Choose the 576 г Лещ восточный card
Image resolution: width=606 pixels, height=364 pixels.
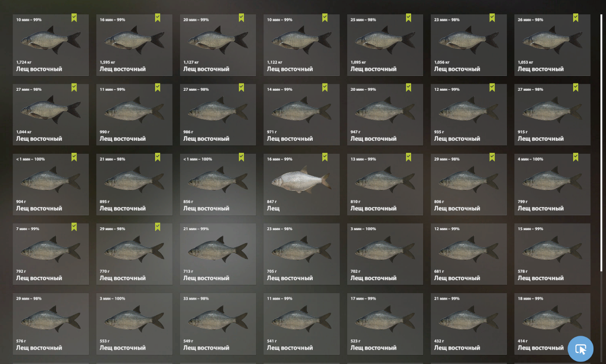(50, 324)
